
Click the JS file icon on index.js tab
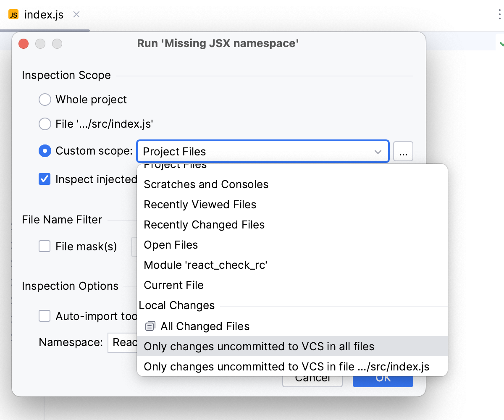13,15
